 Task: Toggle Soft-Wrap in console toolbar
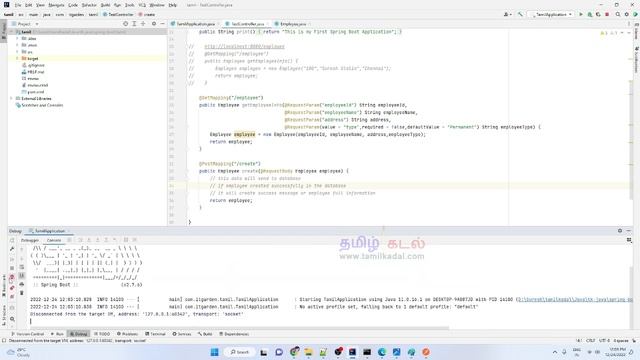(x=22, y=267)
